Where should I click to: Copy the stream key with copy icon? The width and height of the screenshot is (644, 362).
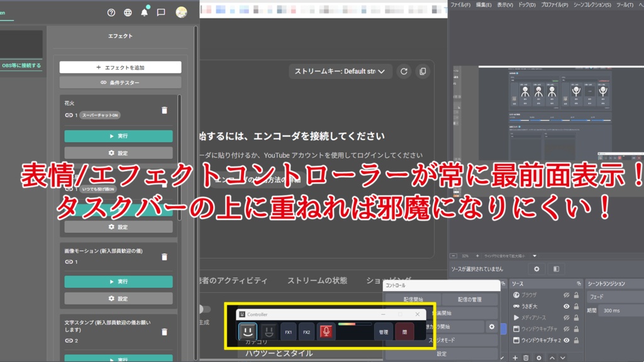point(423,72)
